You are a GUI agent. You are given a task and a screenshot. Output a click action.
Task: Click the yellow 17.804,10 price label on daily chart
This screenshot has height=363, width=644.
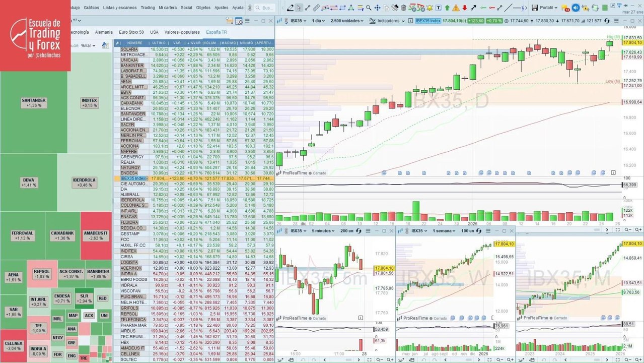pos(632,43)
